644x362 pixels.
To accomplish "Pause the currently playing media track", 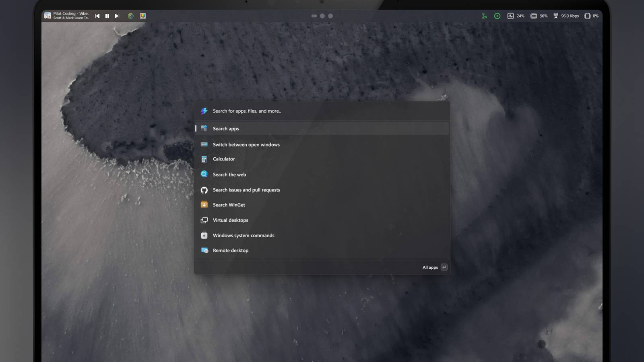I will tap(107, 16).
